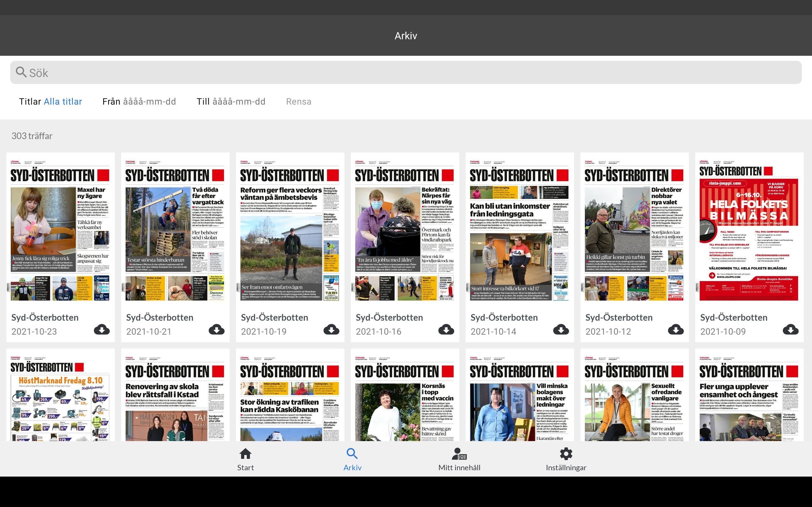Click the magnifier icon in search bar
The image size is (812, 507).
pyautogui.click(x=21, y=72)
